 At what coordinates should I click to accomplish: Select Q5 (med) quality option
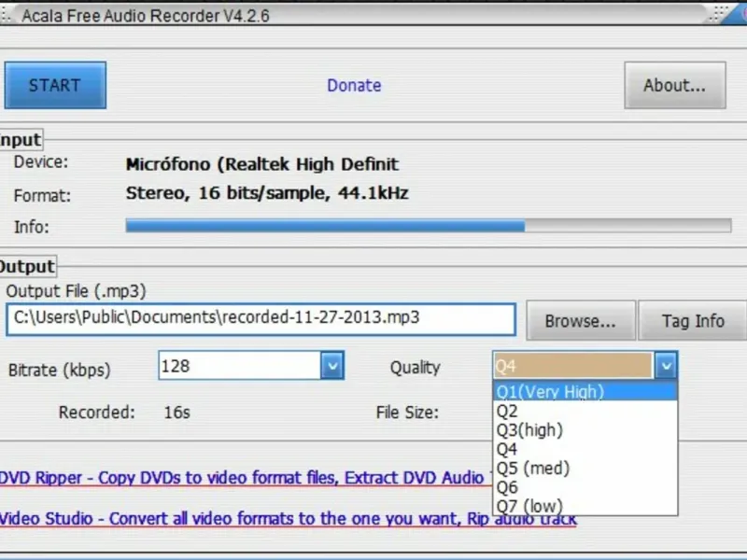point(585,469)
